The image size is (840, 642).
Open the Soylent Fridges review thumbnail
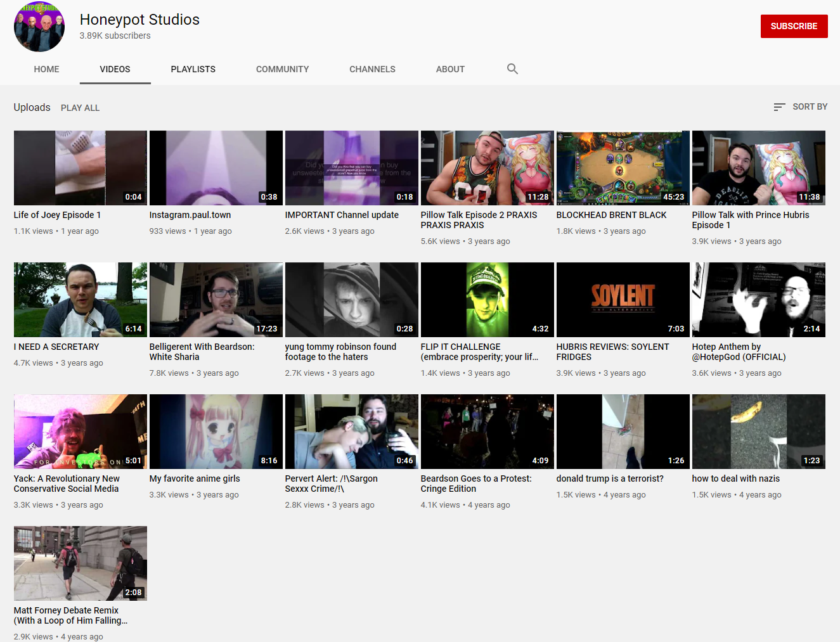pyautogui.click(x=623, y=300)
